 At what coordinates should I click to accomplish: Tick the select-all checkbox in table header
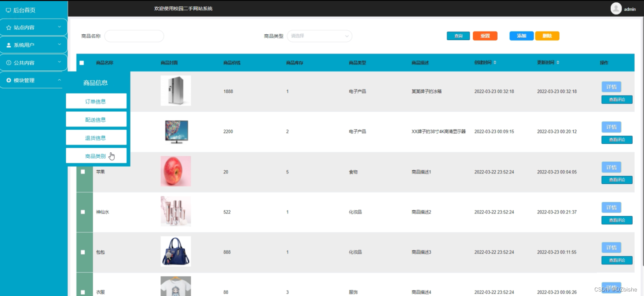82,63
